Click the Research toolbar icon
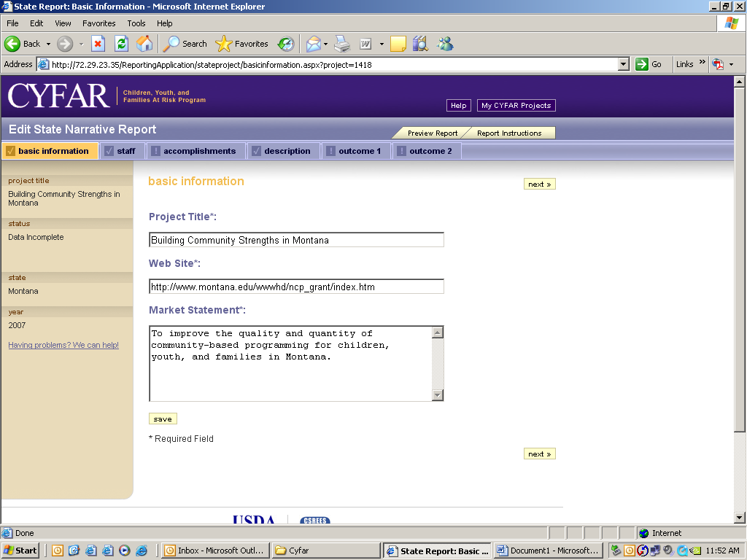The image size is (747, 560). point(420,44)
